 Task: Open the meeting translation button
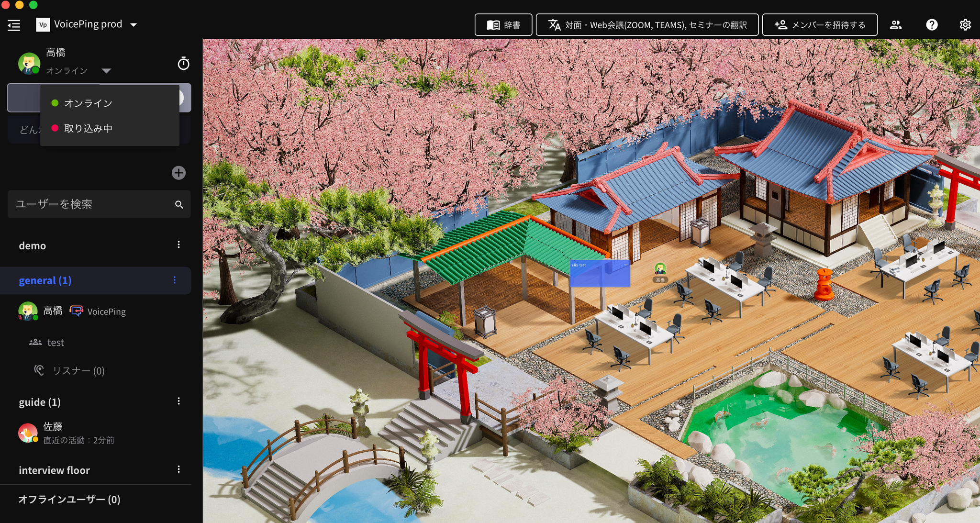click(x=646, y=25)
